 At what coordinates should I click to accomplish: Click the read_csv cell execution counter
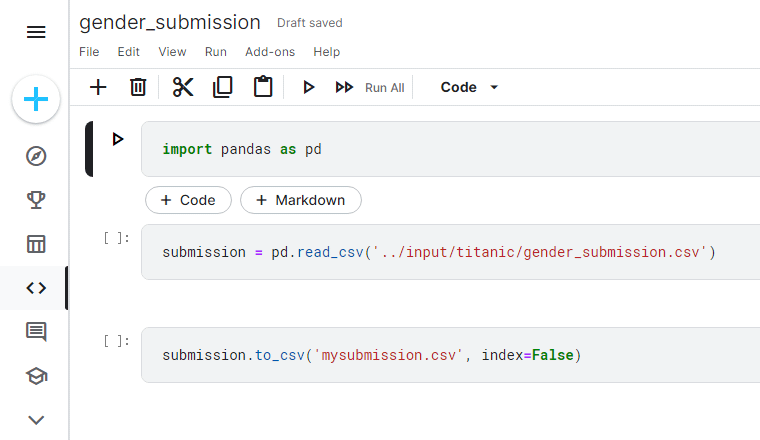[117, 238]
